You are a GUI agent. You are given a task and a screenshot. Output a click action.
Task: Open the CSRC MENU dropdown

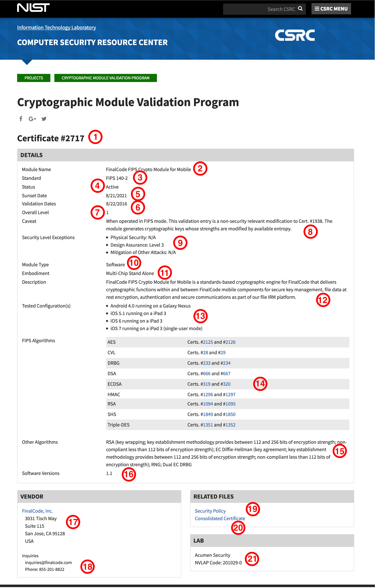click(331, 9)
